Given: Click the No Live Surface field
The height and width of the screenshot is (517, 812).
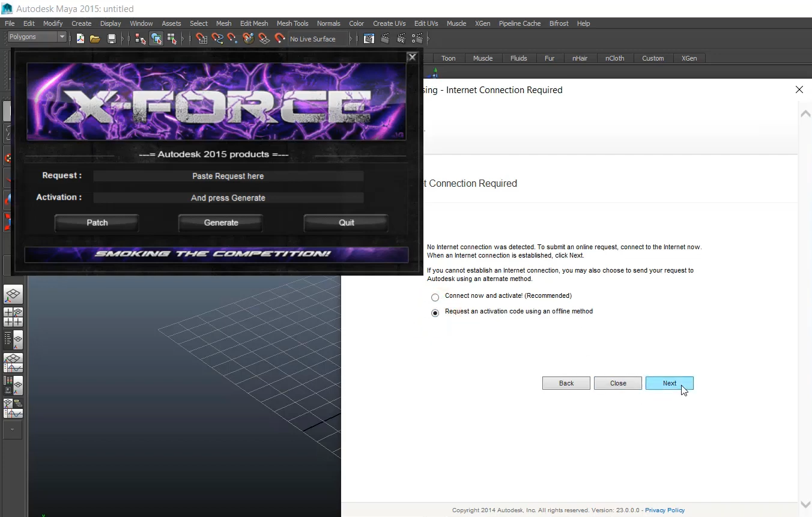Looking at the screenshot, I should [317, 39].
